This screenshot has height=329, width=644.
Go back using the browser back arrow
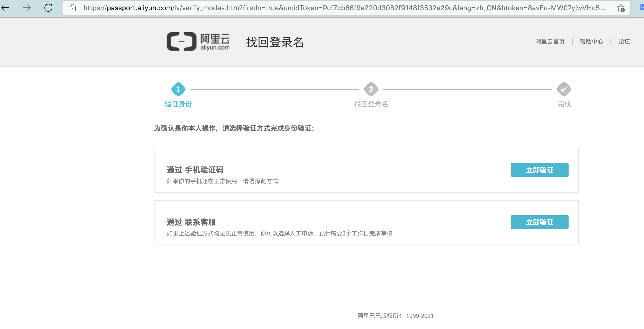pyautogui.click(x=6, y=8)
